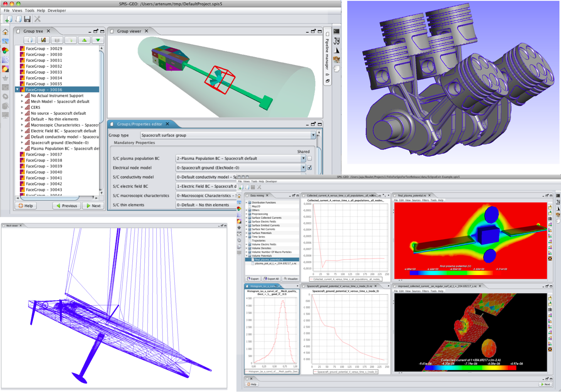Collapse the FaceGroup - 30036 tree node
This screenshot has height=392, width=561.
[17, 90]
